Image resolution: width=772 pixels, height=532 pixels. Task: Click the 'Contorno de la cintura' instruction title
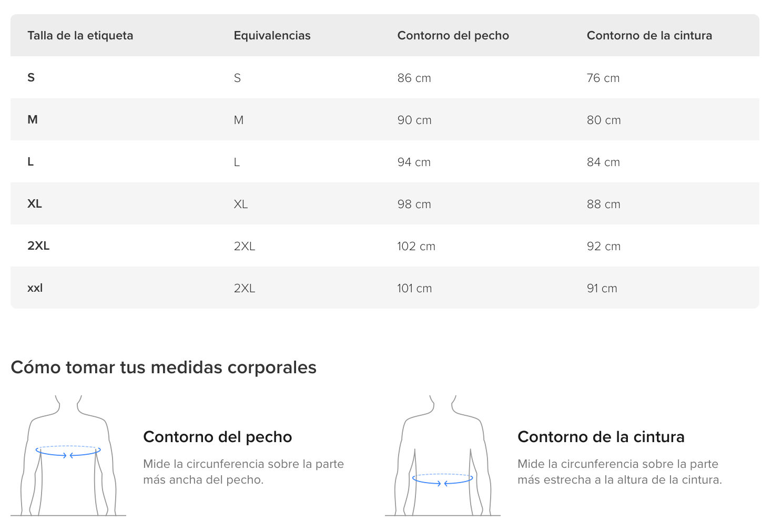[601, 437]
